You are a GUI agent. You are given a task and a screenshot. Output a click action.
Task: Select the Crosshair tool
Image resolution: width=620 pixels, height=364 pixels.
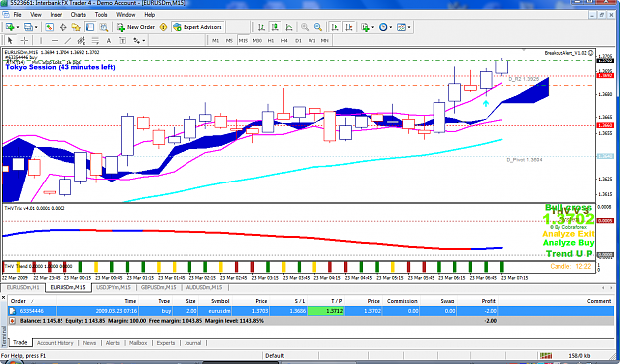(x=24, y=40)
